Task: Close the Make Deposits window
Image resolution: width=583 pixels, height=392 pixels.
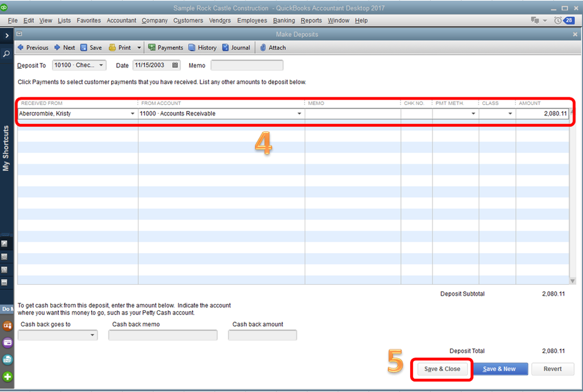Action: coord(575,34)
